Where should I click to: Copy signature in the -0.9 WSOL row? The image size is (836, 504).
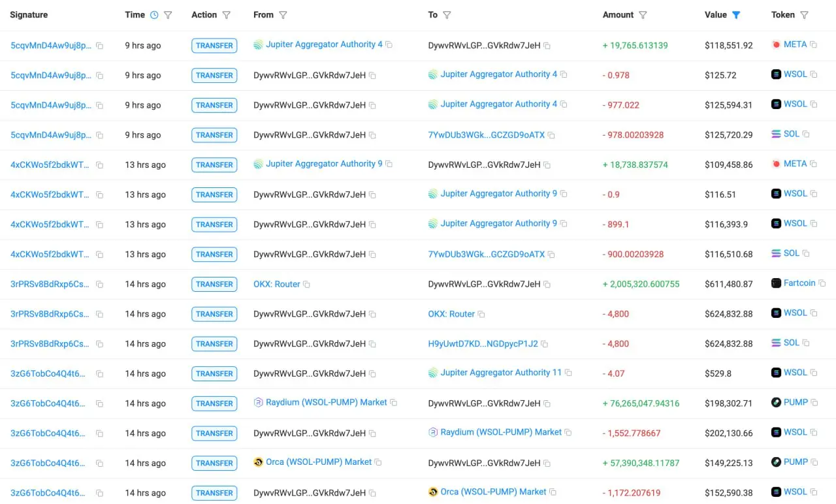pos(99,195)
